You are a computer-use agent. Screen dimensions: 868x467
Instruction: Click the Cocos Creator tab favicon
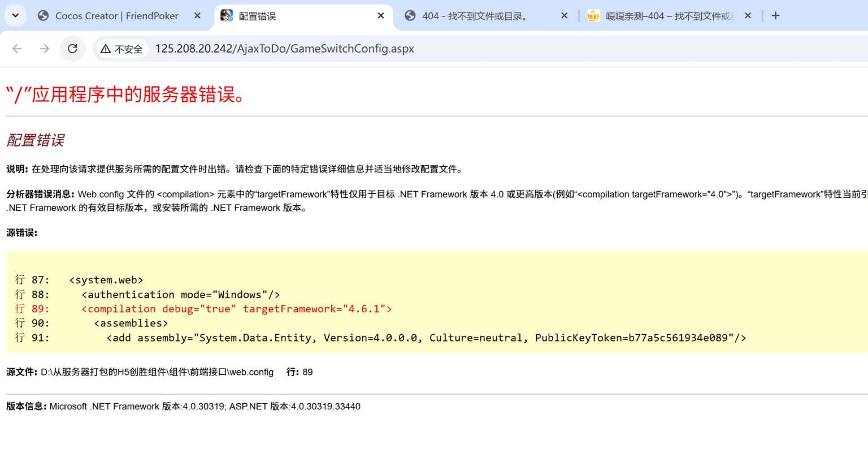coord(42,16)
